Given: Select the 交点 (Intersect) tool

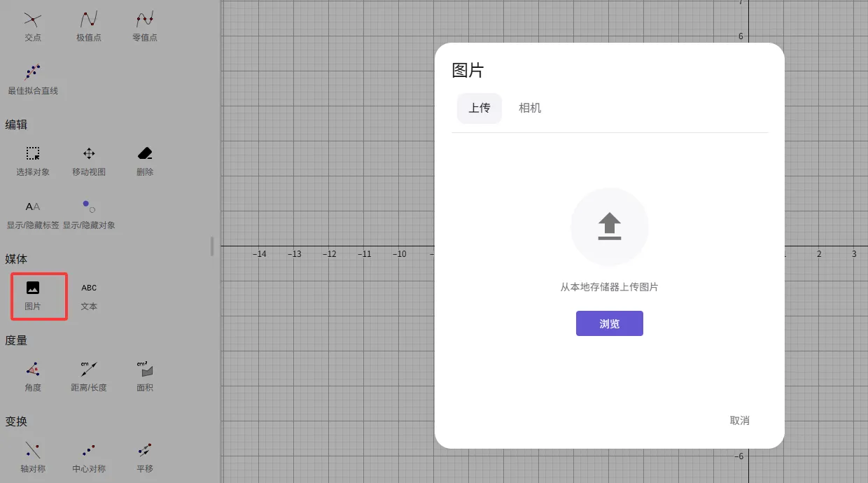Looking at the screenshot, I should pos(33,24).
